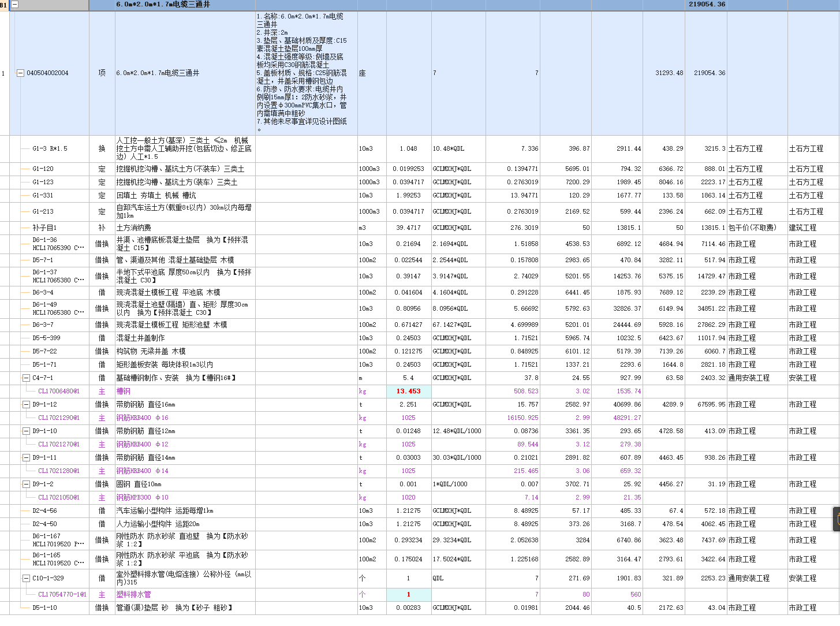Image resolution: width=840 pixels, height=626 pixels.
Task: Select code cell D5-1-10
Action: click(45, 608)
